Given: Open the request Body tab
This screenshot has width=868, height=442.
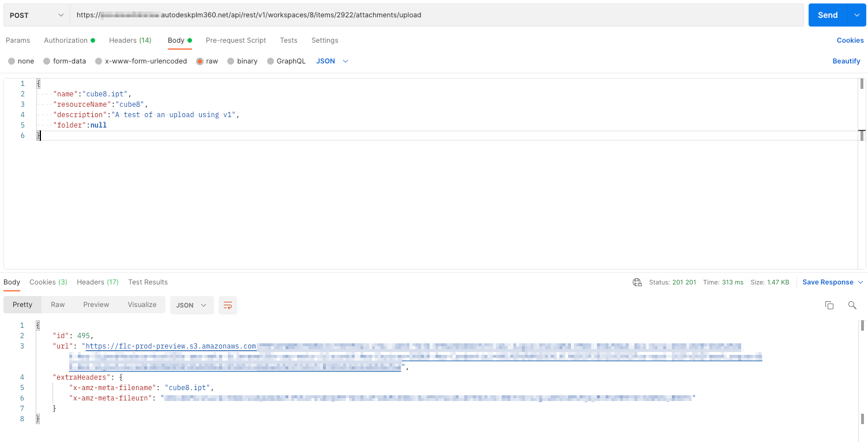Looking at the screenshot, I should pos(180,40).
